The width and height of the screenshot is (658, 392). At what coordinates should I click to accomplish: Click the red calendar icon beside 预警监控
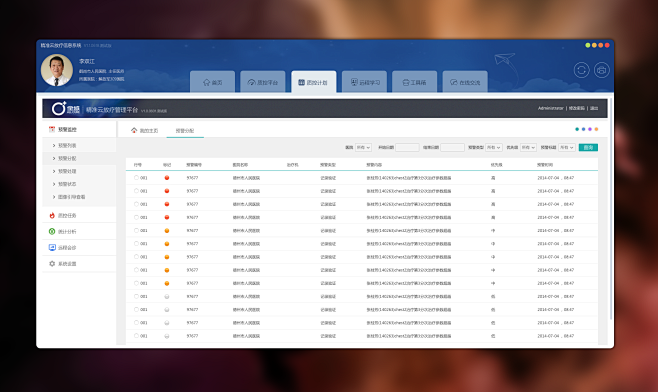52,129
